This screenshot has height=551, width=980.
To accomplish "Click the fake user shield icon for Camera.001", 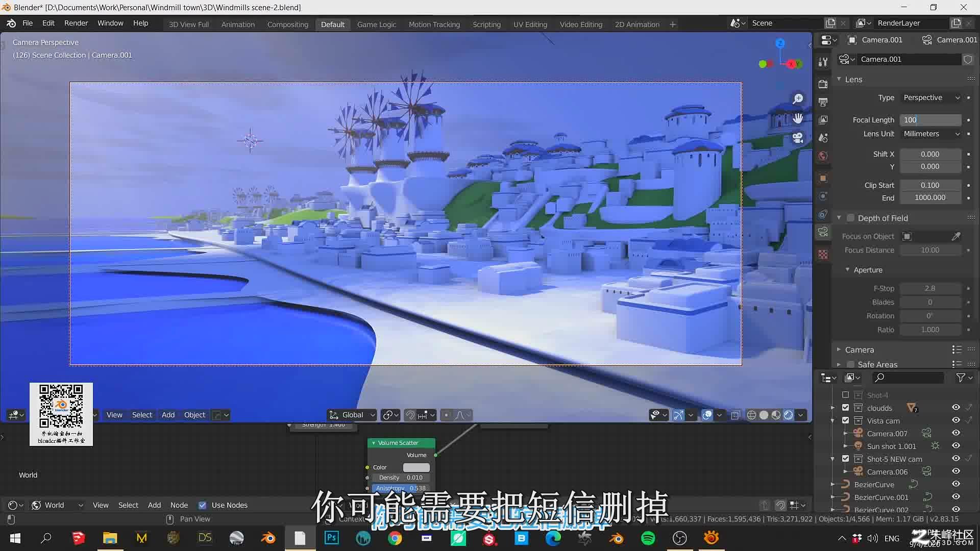I will 968,60.
